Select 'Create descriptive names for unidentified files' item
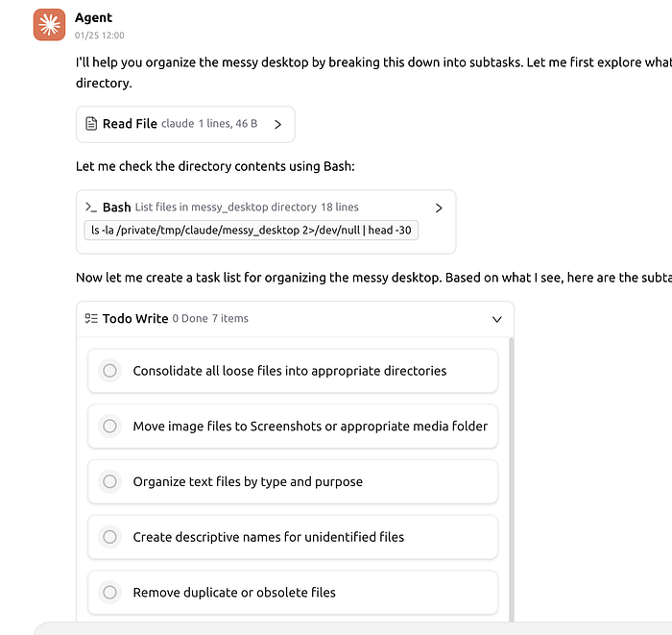The width and height of the screenshot is (672, 635). pos(269,537)
